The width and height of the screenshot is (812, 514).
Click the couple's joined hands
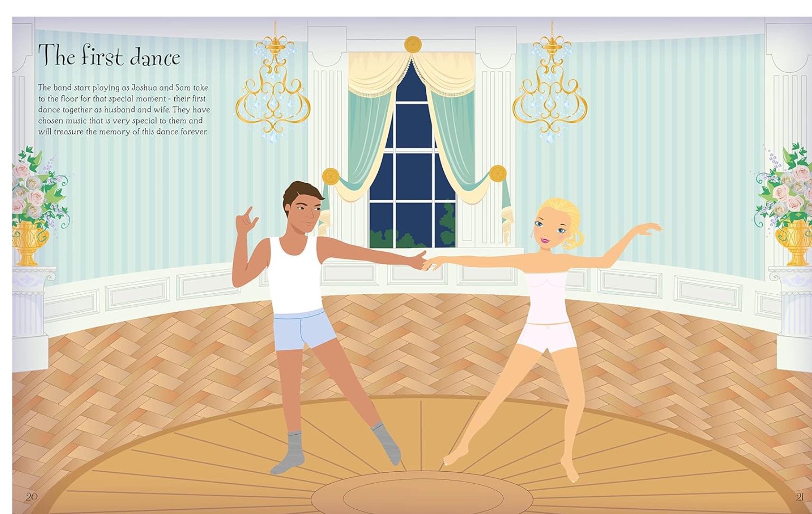(x=426, y=262)
